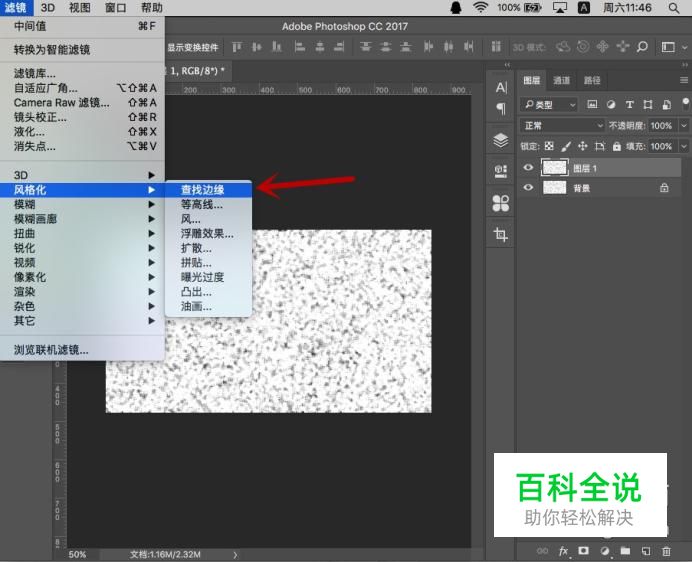Select the 风... wind filter
This screenshot has height=562, width=692.
point(208,219)
